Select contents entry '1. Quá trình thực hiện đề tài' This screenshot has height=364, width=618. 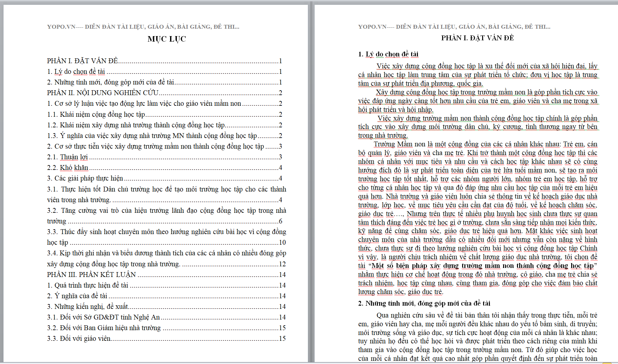(167, 285)
